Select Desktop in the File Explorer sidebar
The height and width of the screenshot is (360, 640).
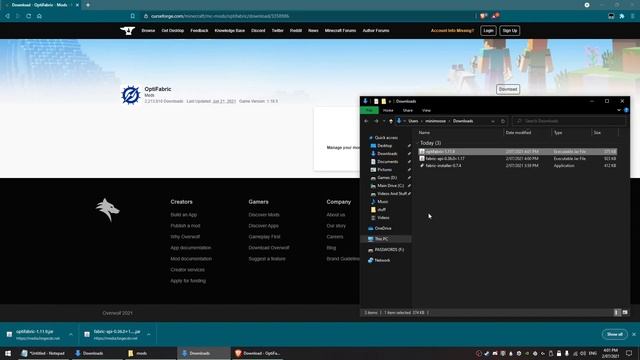click(384, 146)
